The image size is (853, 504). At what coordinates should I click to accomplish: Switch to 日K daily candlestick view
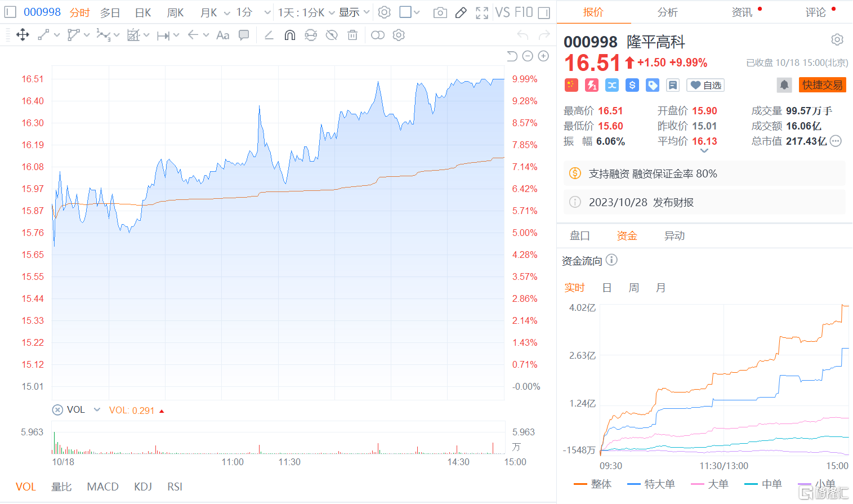pos(143,12)
